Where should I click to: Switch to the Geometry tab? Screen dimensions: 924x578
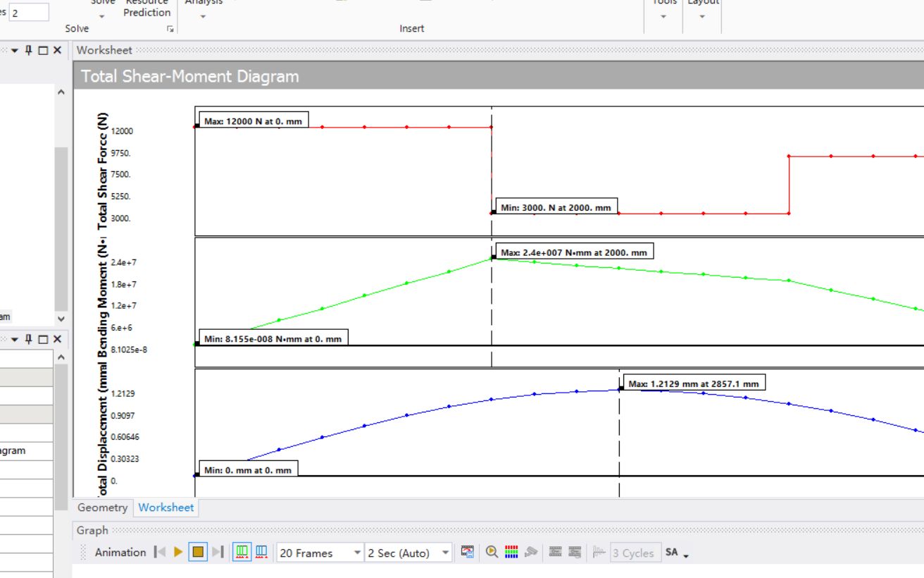click(x=103, y=508)
